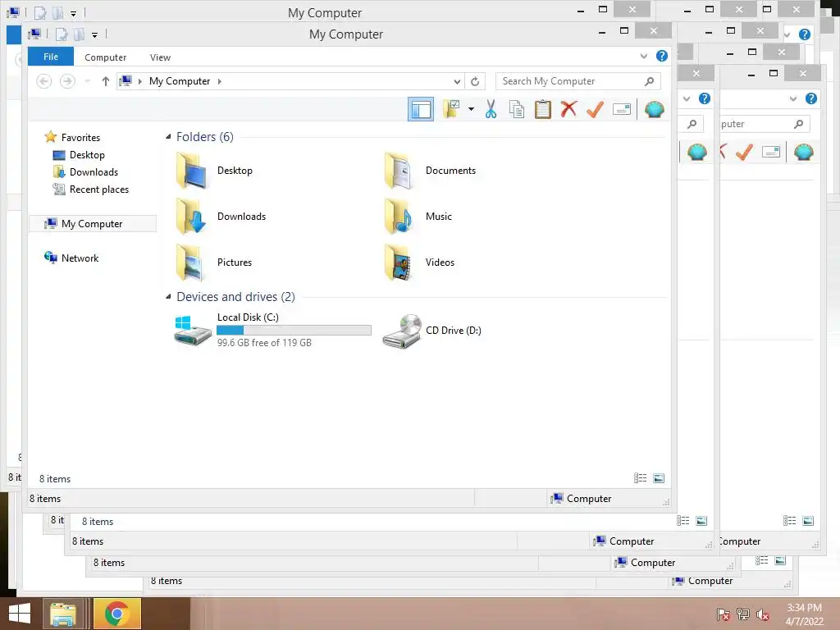Click the computer icon in the address bar
This screenshot has width=840, height=630.
[x=126, y=81]
